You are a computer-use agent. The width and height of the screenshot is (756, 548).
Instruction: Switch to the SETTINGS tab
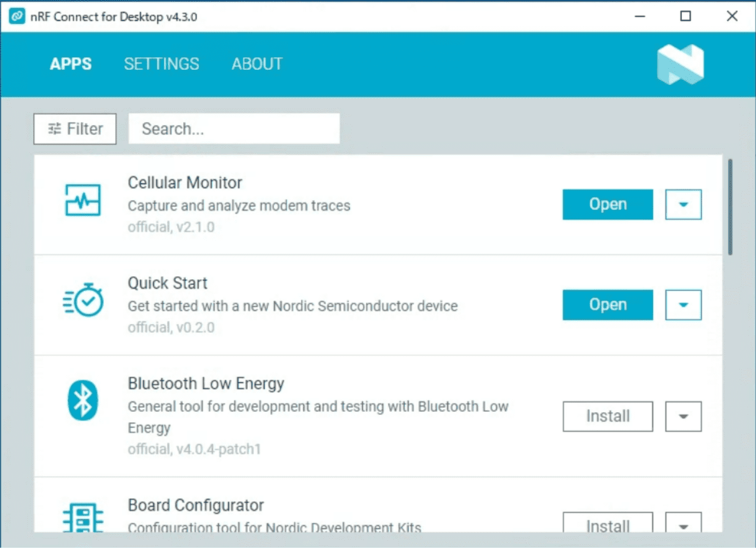pos(161,64)
